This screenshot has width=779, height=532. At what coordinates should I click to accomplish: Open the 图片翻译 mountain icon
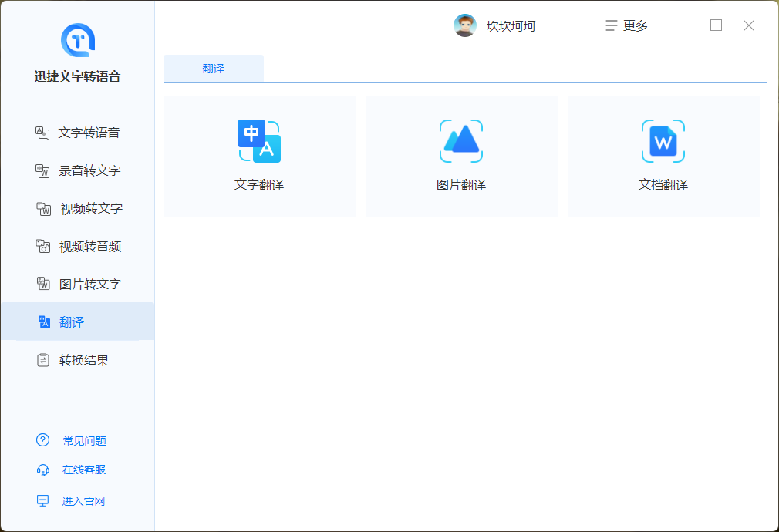[x=461, y=141]
